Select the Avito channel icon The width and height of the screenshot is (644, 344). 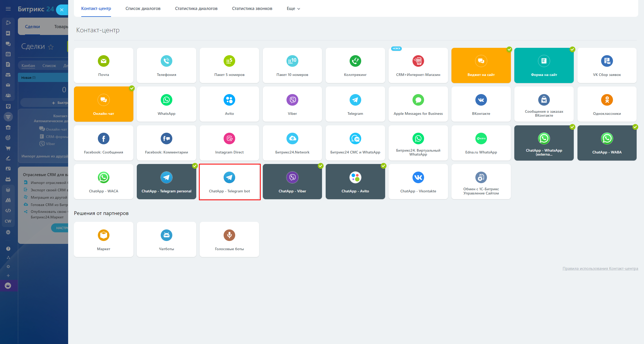point(229,100)
